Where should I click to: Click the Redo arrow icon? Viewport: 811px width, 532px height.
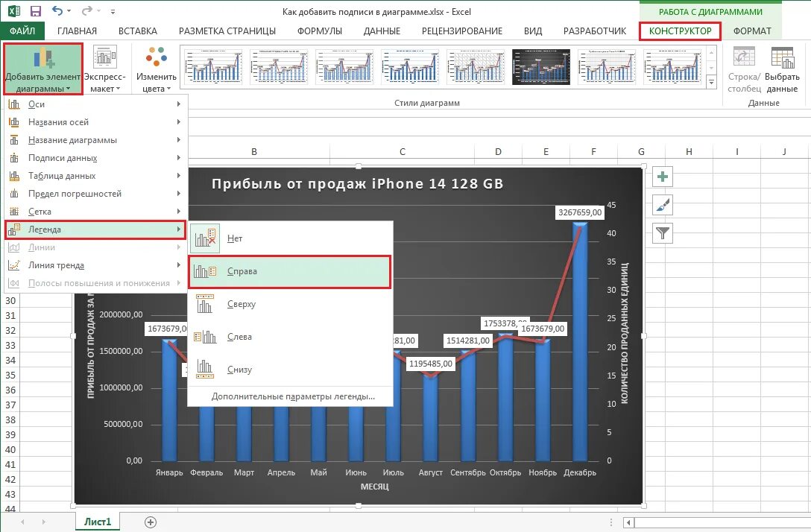pyautogui.click(x=87, y=11)
